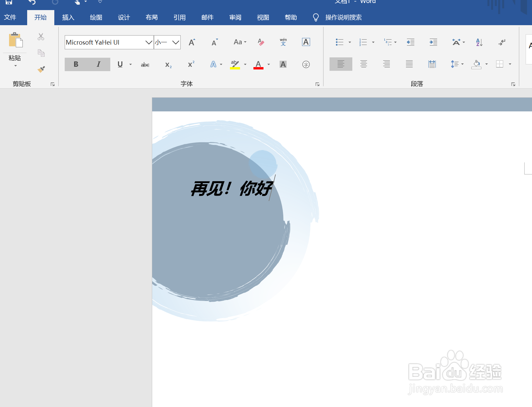This screenshot has width=532, height=407.
Task: Switch to the 引用 tab
Action: tap(179, 17)
